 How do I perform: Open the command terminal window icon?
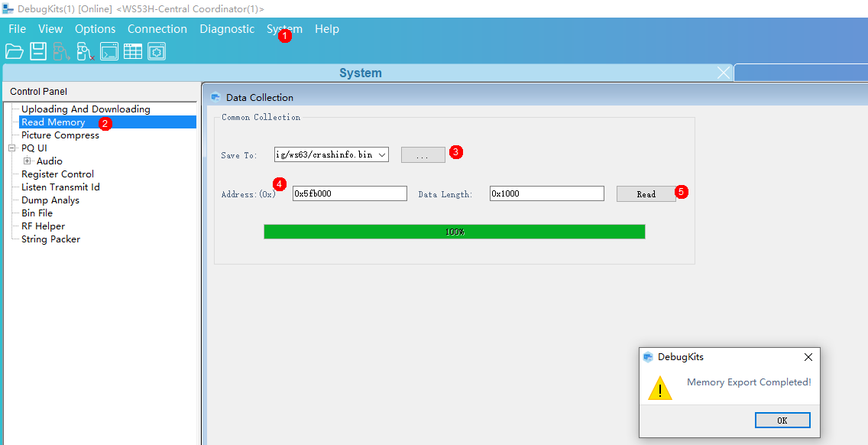(x=109, y=51)
